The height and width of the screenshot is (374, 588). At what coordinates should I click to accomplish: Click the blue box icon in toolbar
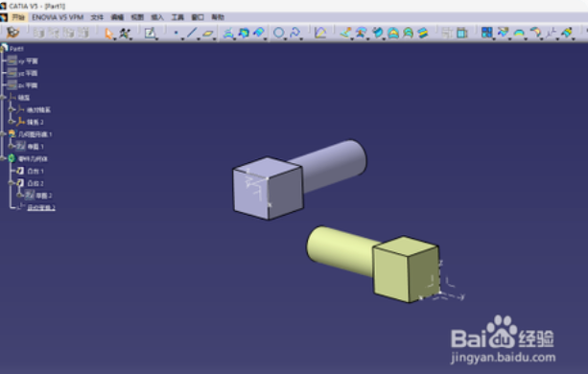pos(462,33)
